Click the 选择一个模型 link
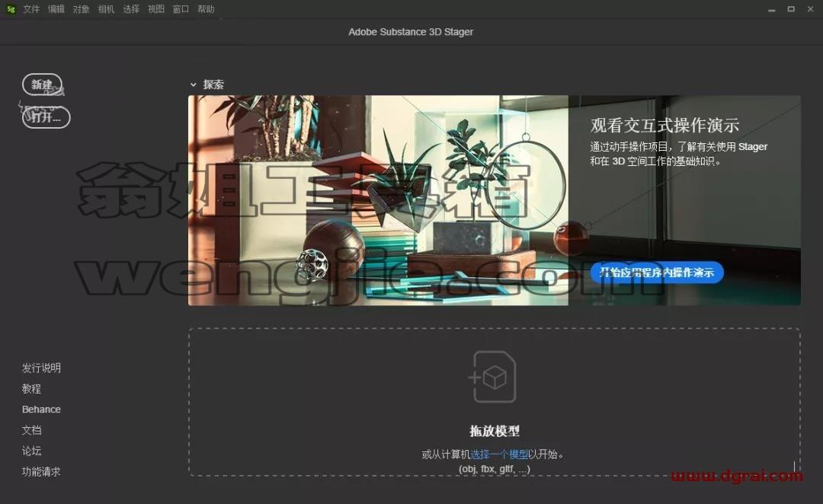The height and width of the screenshot is (504, 823). [498, 455]
